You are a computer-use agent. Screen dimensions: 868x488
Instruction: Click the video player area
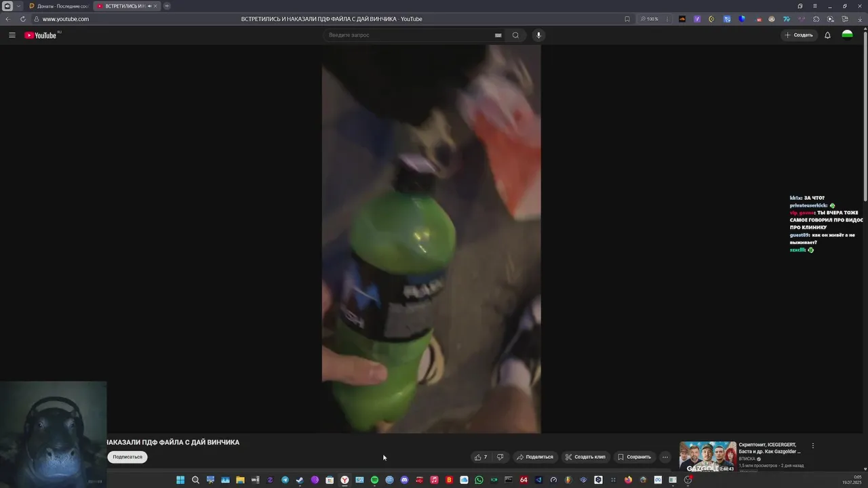431,239
